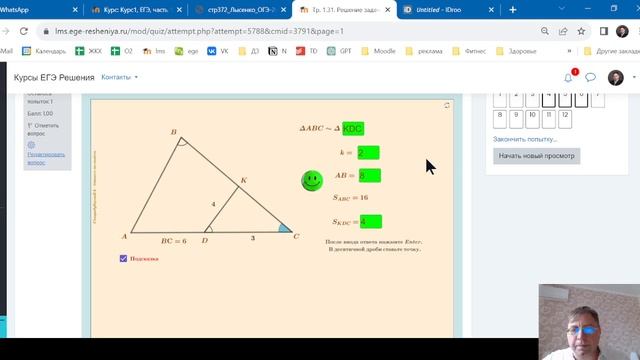Screen dimensions: 640x360
Task: Open the Здоровье bookmark folder
Action: tap(516, 51)
